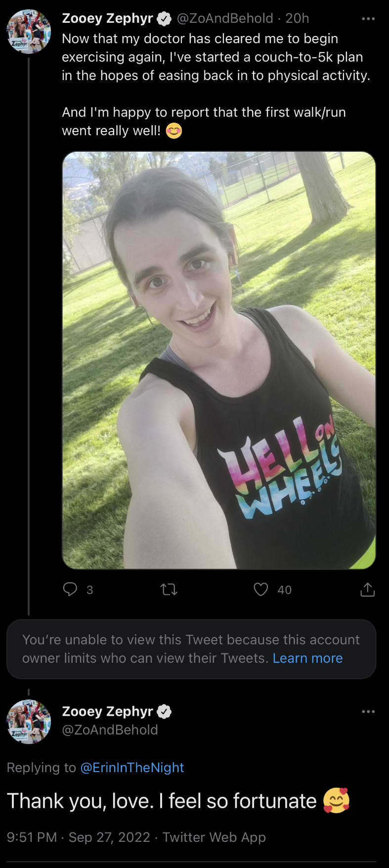Click the Zooey Zephyr name on the reply tweet
389x868 pixels.
(x=107, y=711)
